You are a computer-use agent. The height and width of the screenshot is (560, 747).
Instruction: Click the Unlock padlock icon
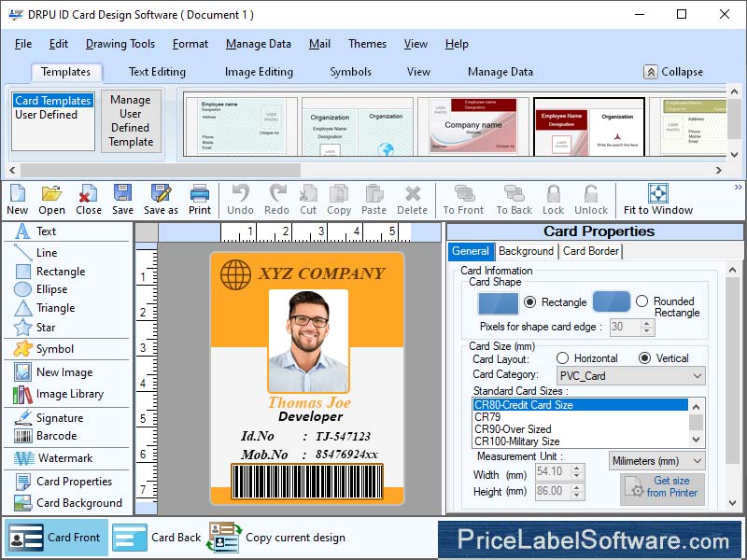click(x=591, y=193)
